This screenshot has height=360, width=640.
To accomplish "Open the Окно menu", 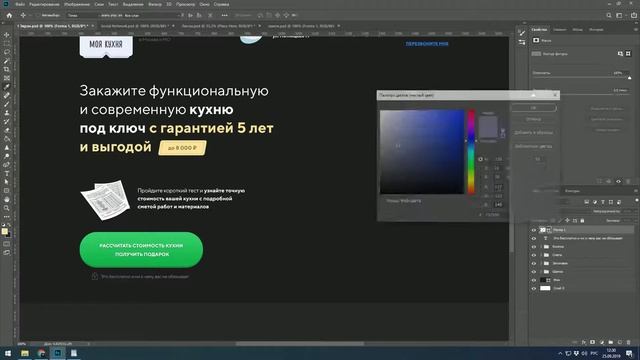I will (204, 4).
